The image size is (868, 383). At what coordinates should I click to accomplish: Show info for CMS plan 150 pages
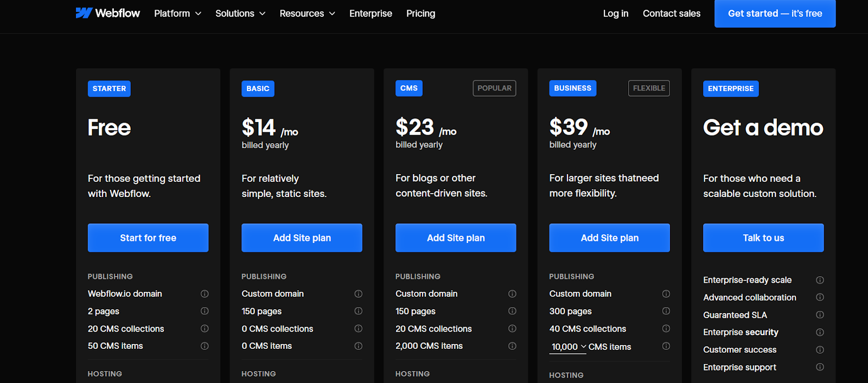tap(512, 311)
